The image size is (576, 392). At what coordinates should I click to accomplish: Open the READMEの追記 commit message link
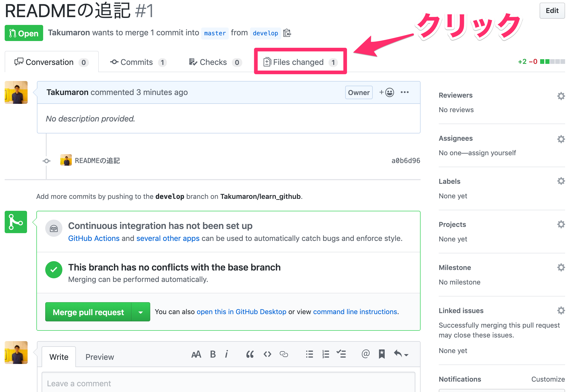click(x=97, y=161)
